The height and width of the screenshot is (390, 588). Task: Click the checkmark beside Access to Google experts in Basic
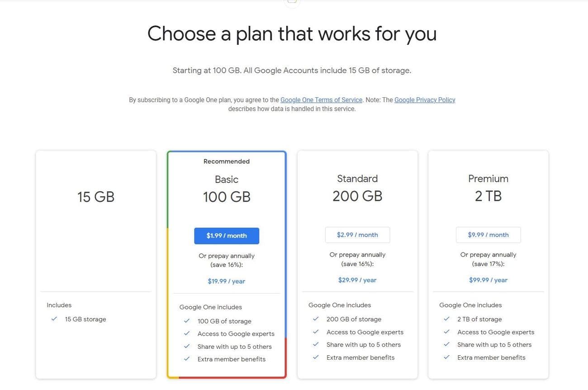point(187,333)
